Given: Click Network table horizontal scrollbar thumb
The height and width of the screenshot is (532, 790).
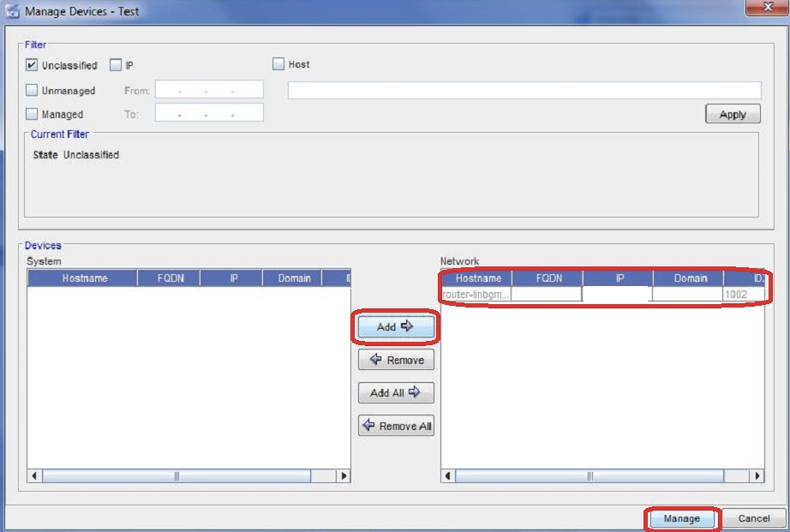Looking at the screenshot, I should 590,475.
